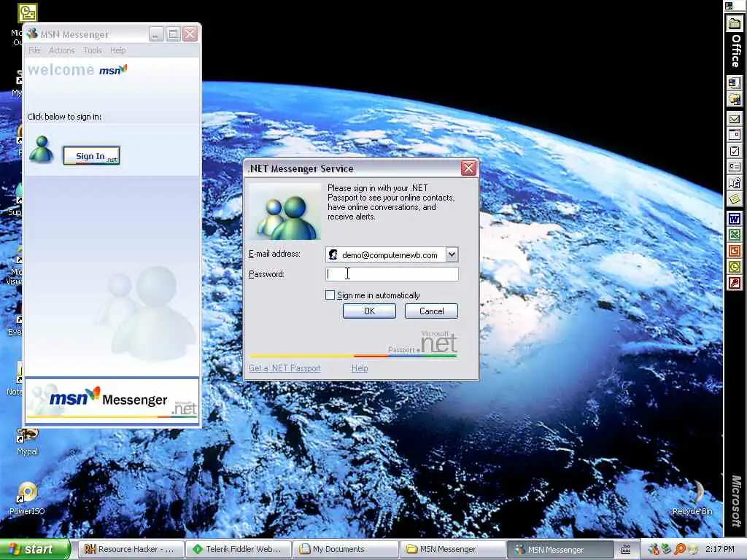The width and height of the screenshot is (747, 560).
Task: Click the pale tray icon left of clock
Action: click(x=693, y=550)
